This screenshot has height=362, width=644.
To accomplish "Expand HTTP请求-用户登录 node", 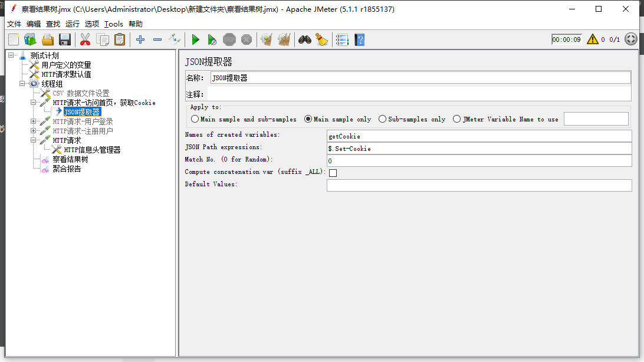I will pyautogui.click(x=33, y=121).
